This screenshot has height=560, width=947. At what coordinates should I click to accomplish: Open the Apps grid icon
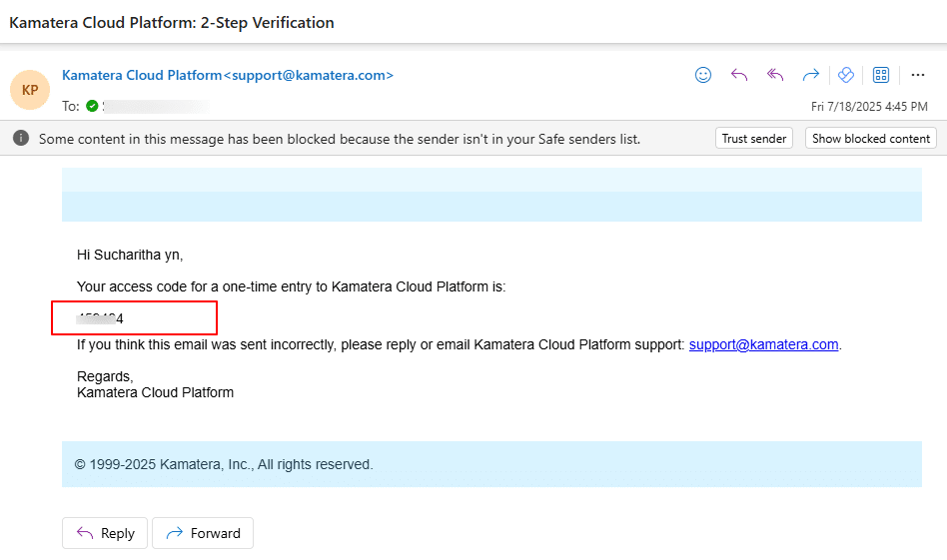point(881,75)
